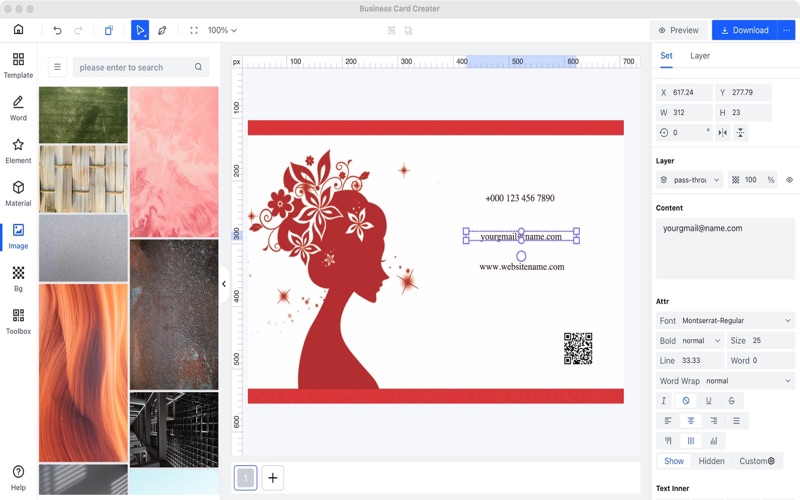Open the Material panel in sidebar

(18, 193)
